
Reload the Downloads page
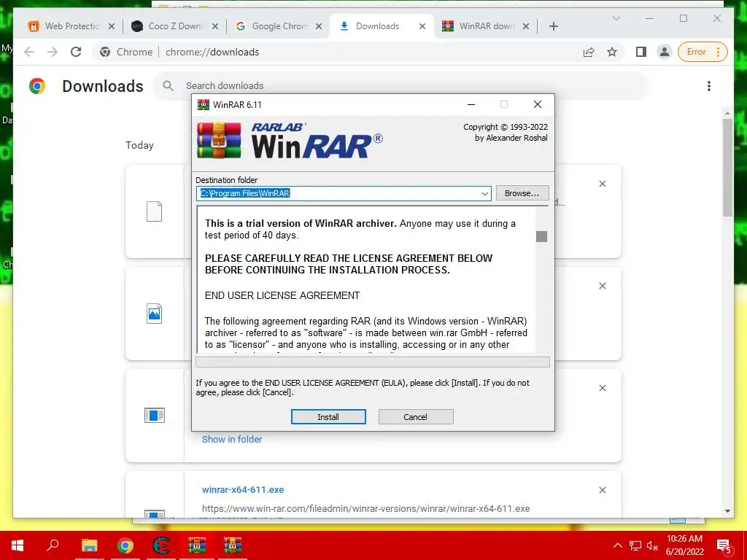click(76, 52)
